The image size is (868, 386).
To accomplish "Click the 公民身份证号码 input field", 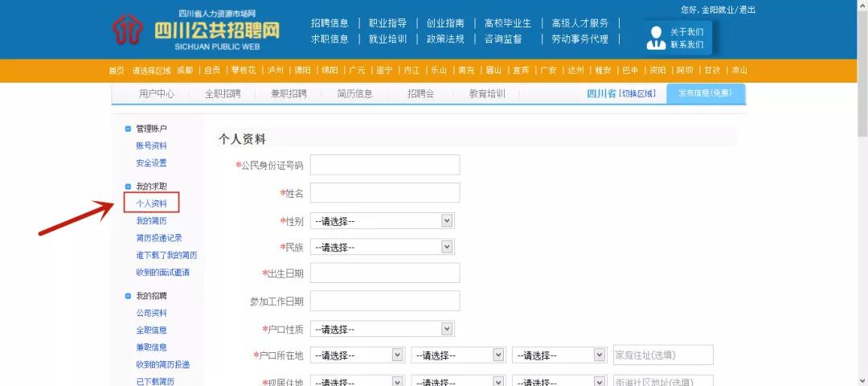I will (x=384, y=165).
